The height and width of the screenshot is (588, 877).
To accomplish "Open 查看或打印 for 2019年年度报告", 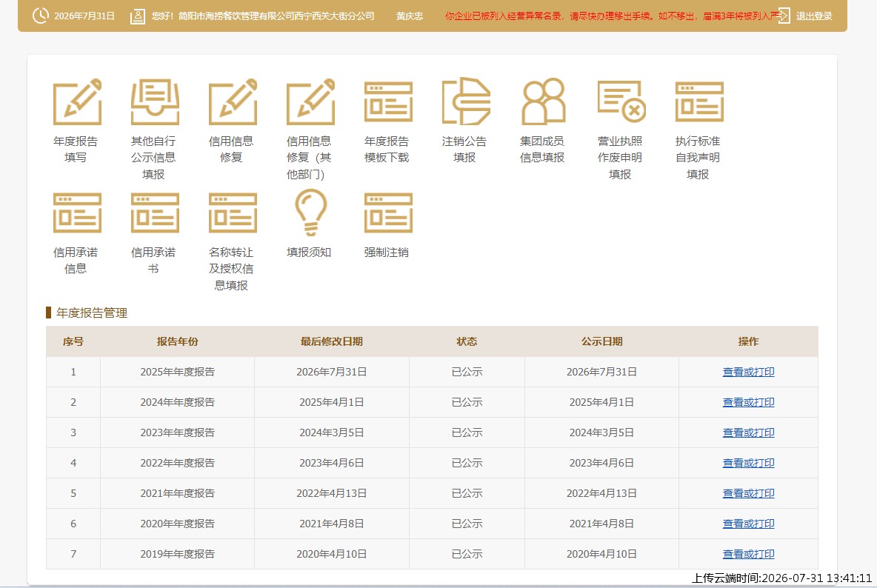I will [748, 554].
